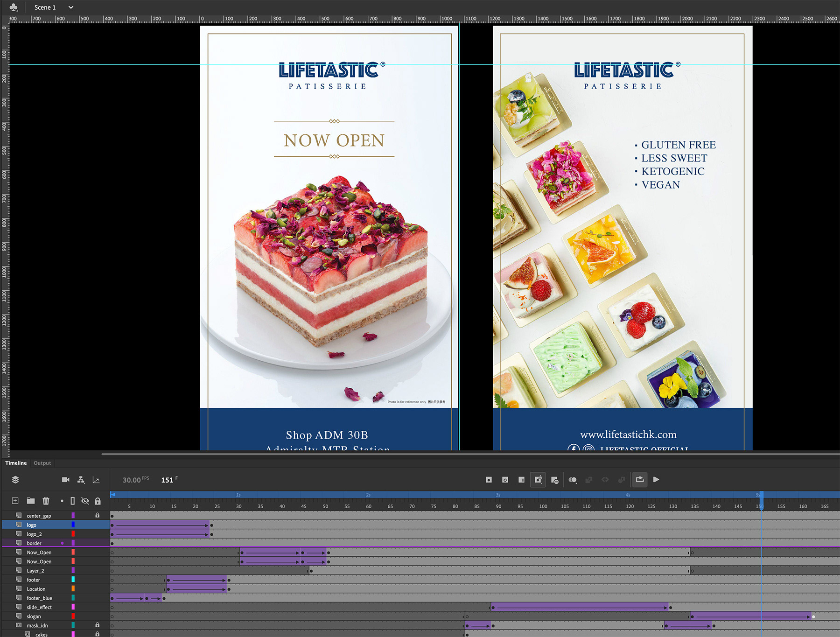The image size is (840, 637).
Task: Select the NOW OPEN text on stage
Action: (x=334, y=140)
